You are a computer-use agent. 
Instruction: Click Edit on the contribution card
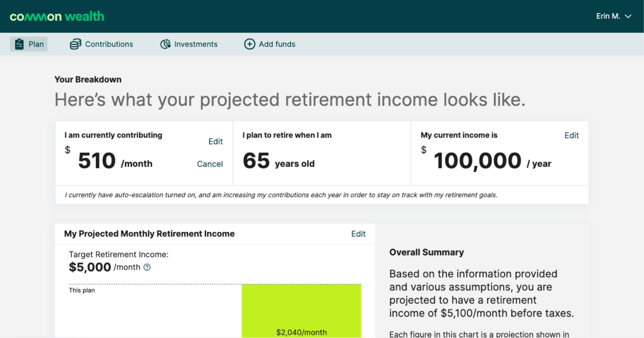[x=216, y=142]
